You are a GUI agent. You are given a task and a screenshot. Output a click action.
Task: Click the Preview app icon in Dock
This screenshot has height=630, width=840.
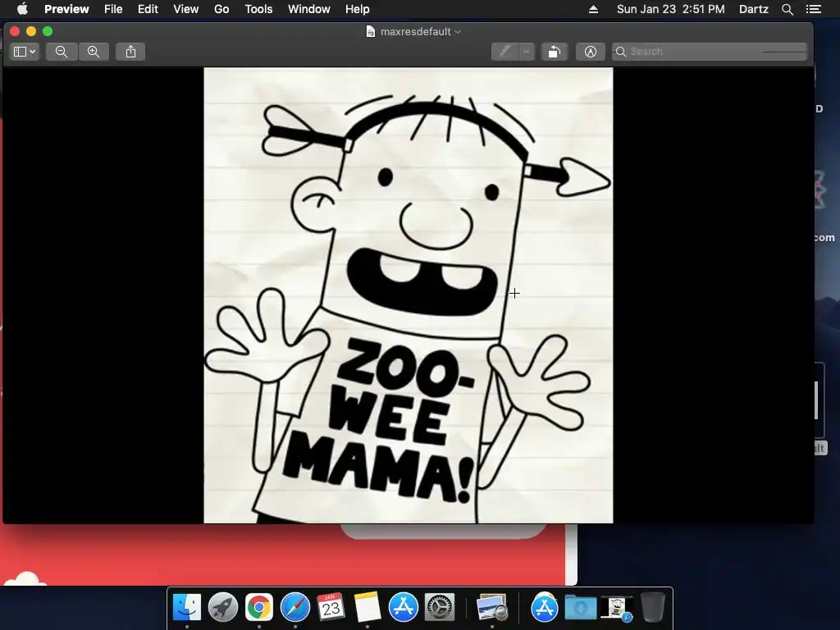point(492,608)
